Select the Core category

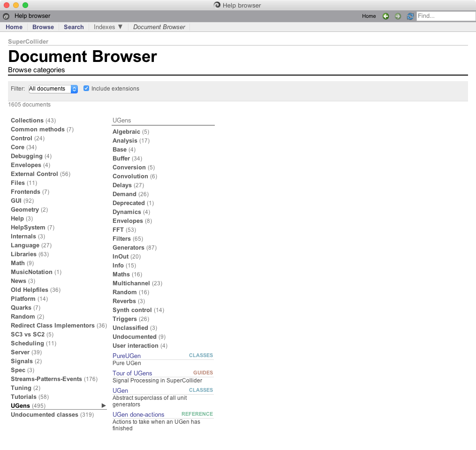pyautogui.click(x=23, y=147)
